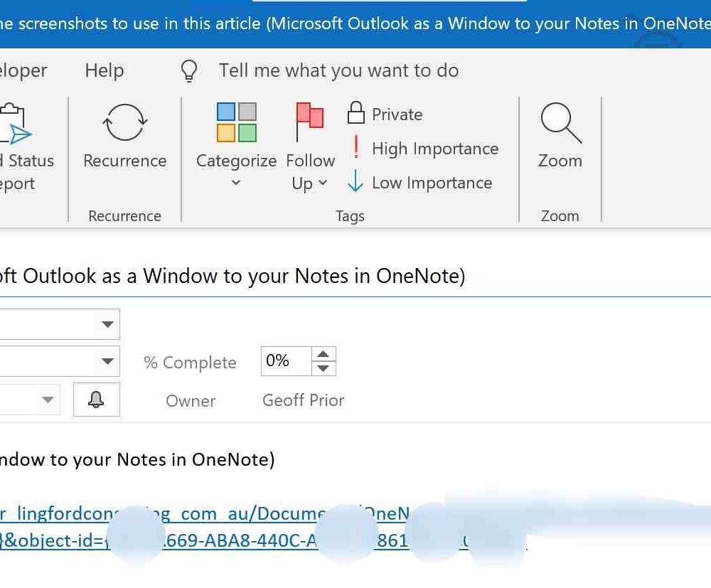Click the Categorize color squares icon
Viewport: 711px width, 588px height.
(x=236, y=122)
